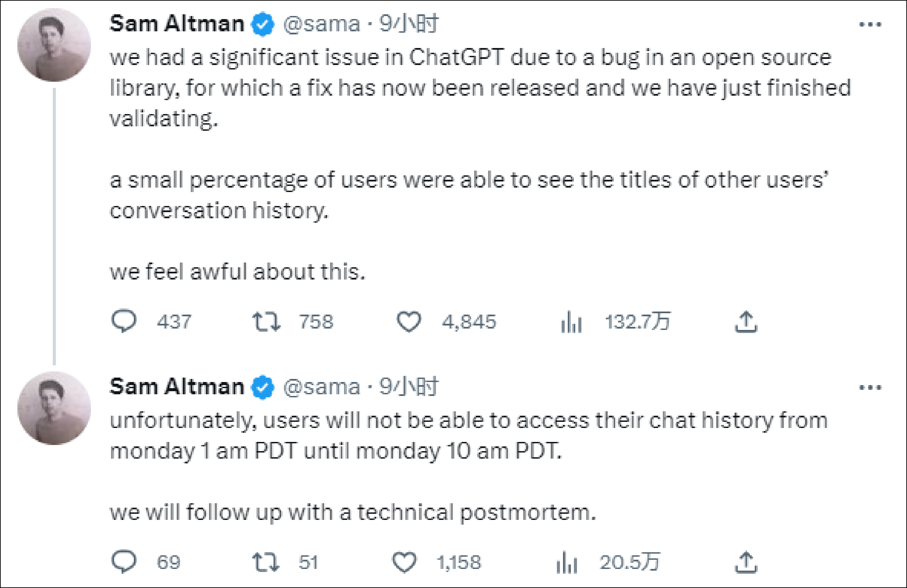View analytics of the first tweet
Viewport: 907px width, 588px height.
pyautogui.click(x=571, y=322)
